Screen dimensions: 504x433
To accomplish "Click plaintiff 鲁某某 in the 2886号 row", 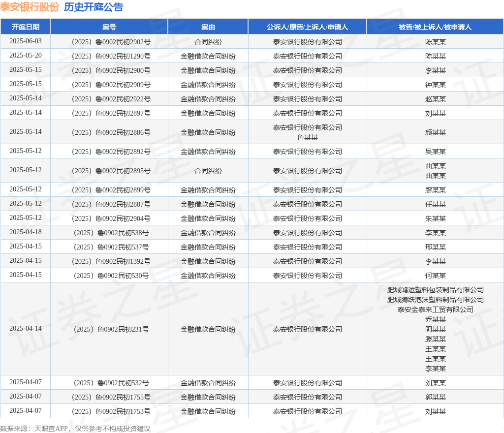I will (307, 137).
